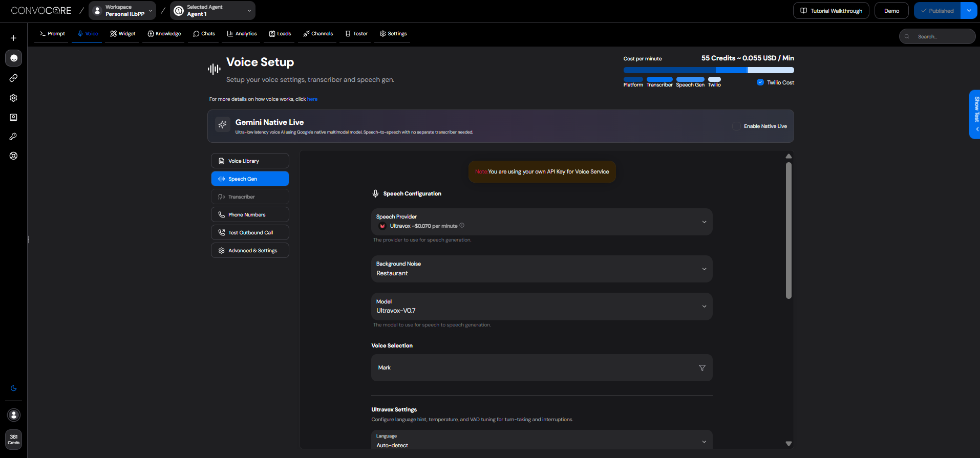Click the scroll up arrow of panel
This screenshot has width=980, height=458.
coord(789,156)
